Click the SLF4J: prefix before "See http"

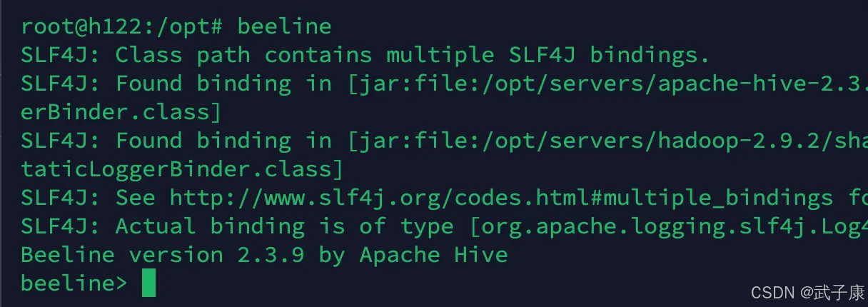click(61, 198)
